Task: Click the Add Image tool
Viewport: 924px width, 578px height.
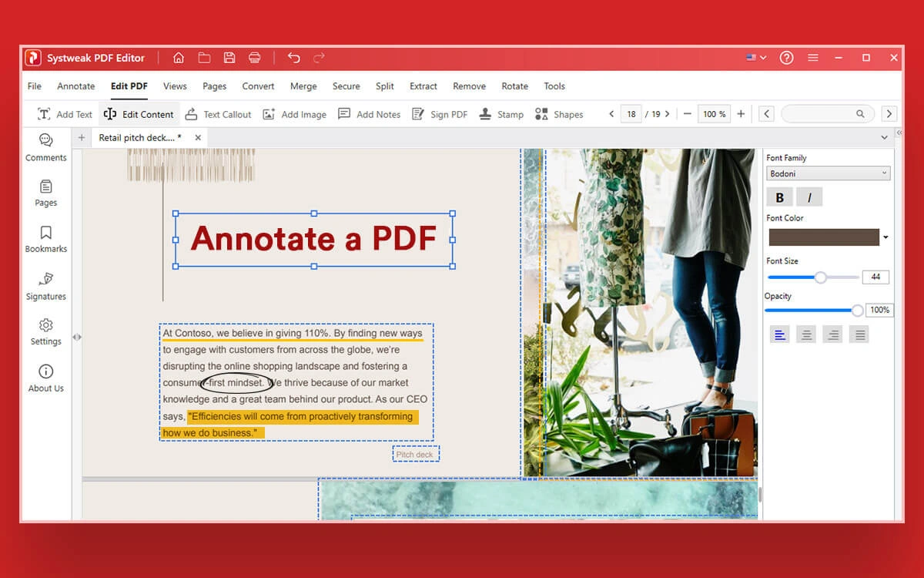Action: point(294,114)
